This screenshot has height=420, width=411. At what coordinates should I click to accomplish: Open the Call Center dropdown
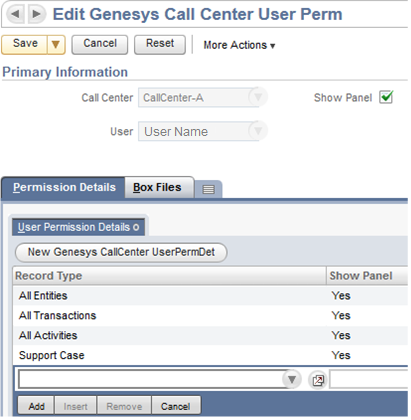pyautogui.click(x=258, y=97)
